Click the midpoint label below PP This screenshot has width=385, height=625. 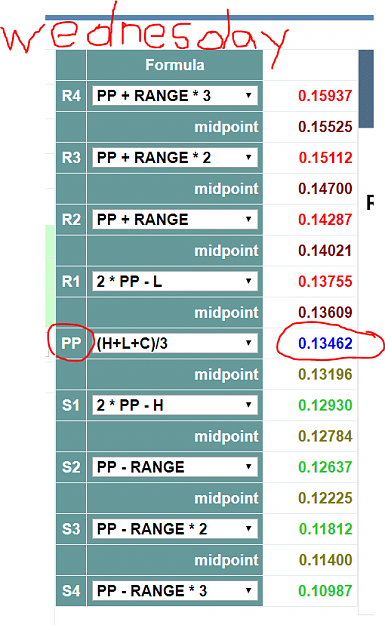click(226, 375)
